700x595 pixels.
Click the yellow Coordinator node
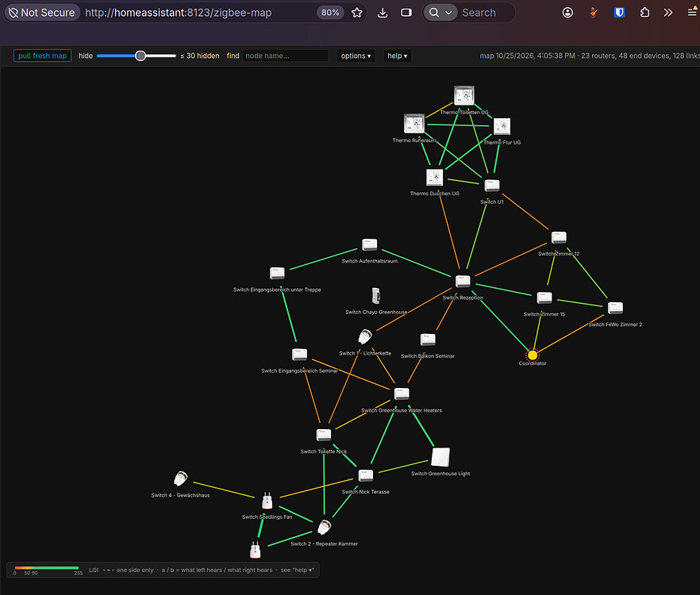coord(532,355)
